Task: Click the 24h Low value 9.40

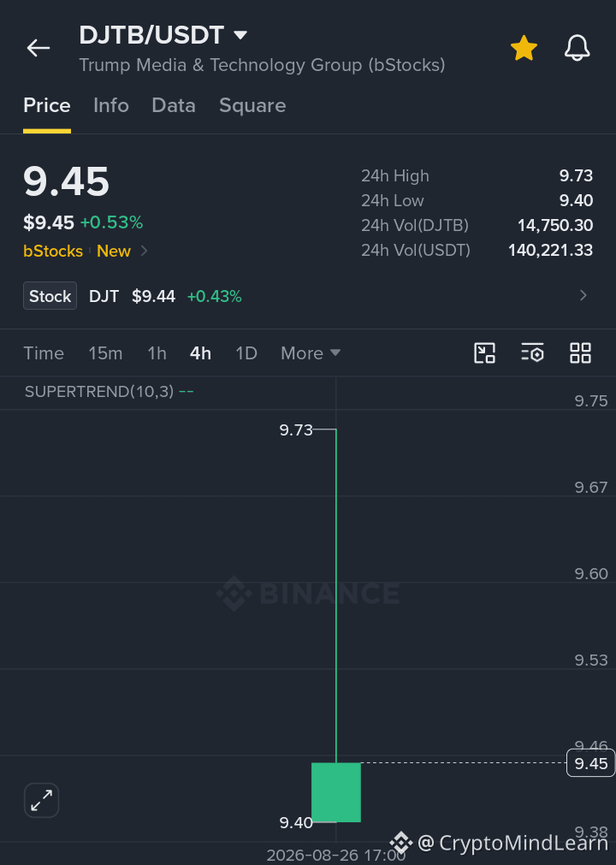Action: 576,200
